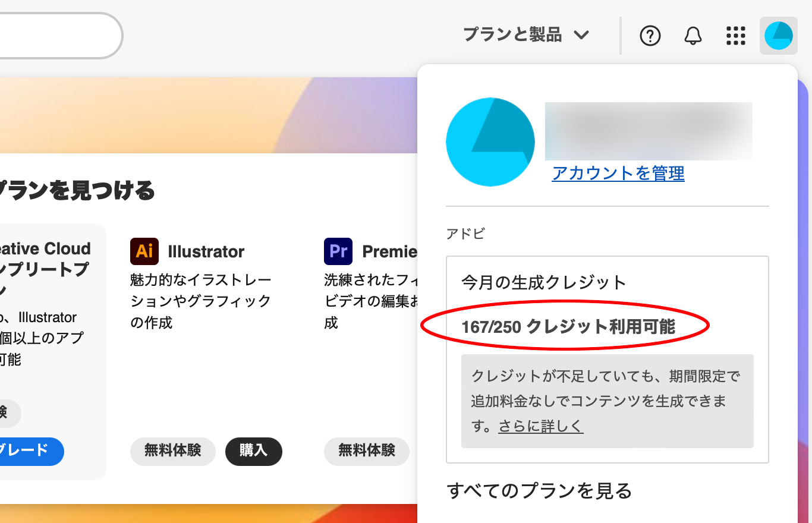Click the large profile avatar in account panel
This screenshot has width=812, height=523.
(x=490, y=142)
